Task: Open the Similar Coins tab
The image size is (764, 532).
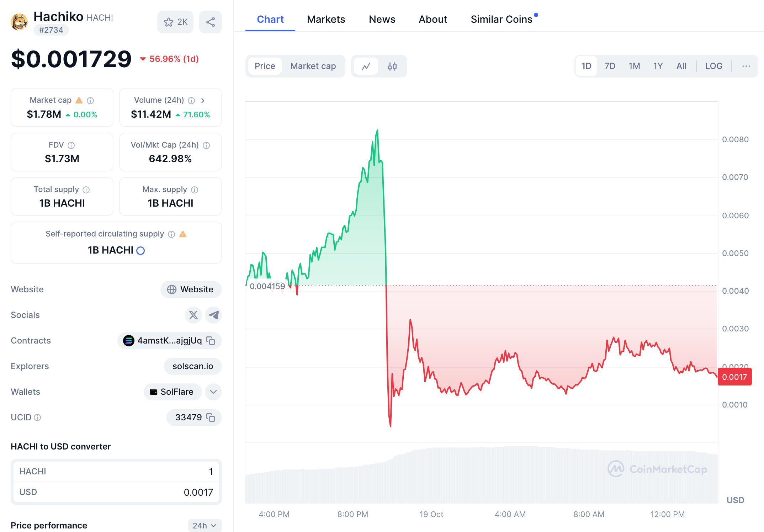Action: click(502, 19)
